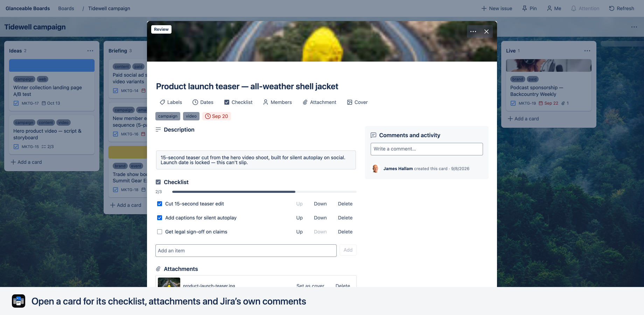Add a card to Ideas column
This screenshot has height=315, width=644.
pos(26,162)
